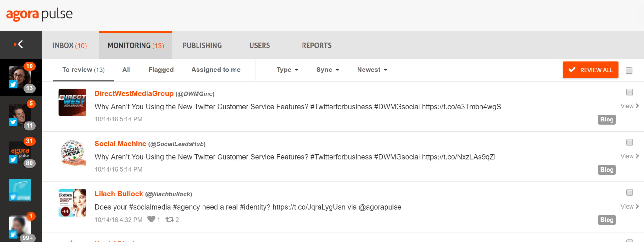
Task: Switch to the Publishing tab
Action: coord(202,45)
